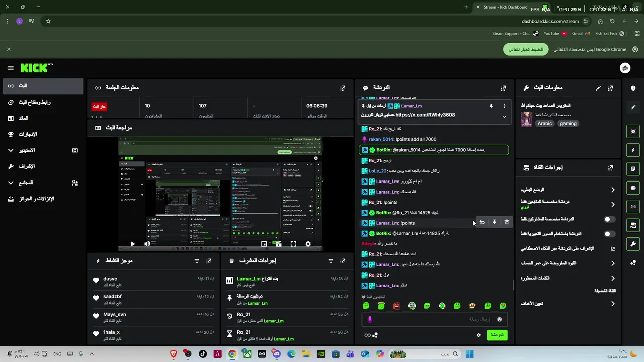This screenshot has width=644, height=362.
Task: Toggle stream preview widget in right rail
Action: 633,131
